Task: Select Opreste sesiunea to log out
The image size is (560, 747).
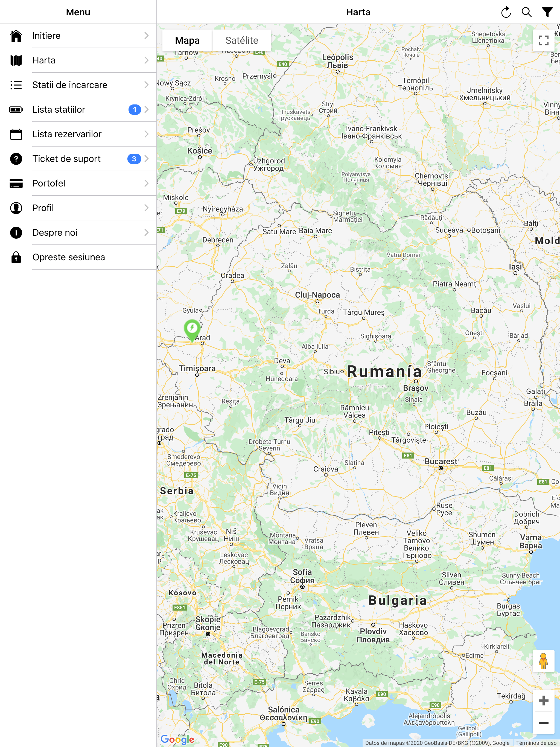Action: [x=78, y=257]
